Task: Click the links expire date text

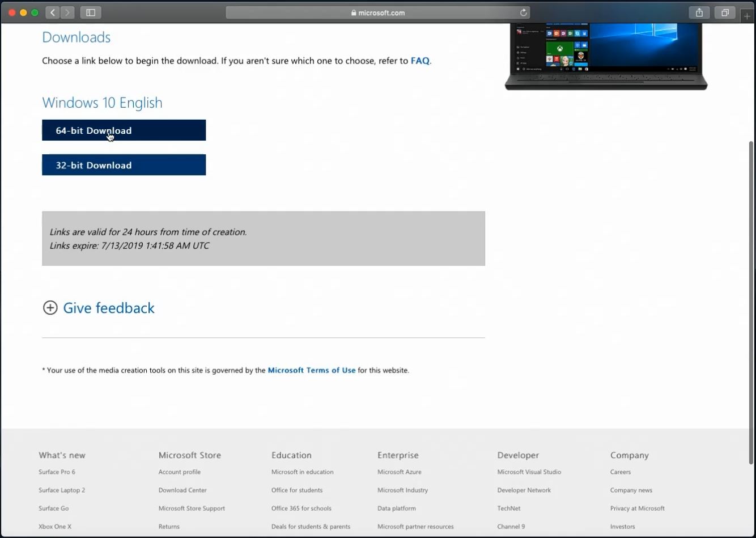Action: point(129,245)
